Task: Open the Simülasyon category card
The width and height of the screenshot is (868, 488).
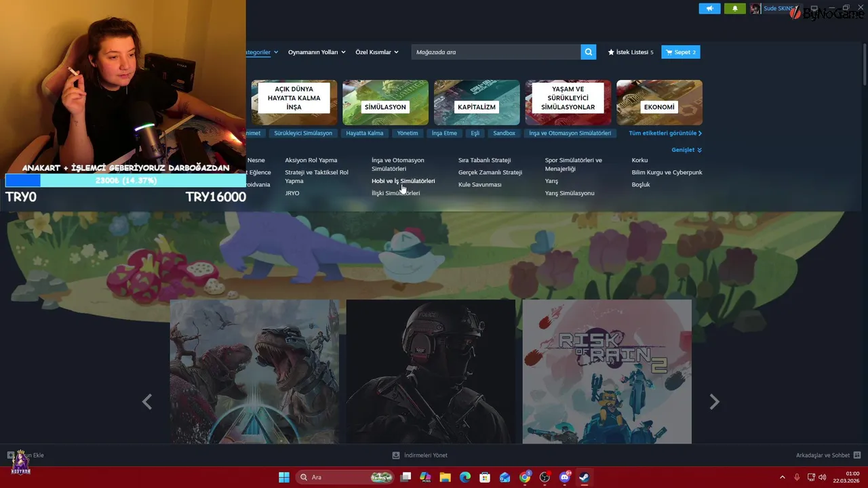Action: click(385, 102)
